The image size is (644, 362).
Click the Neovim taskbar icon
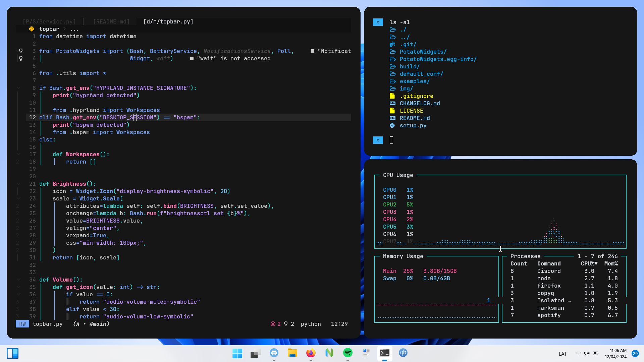point(329,353)
